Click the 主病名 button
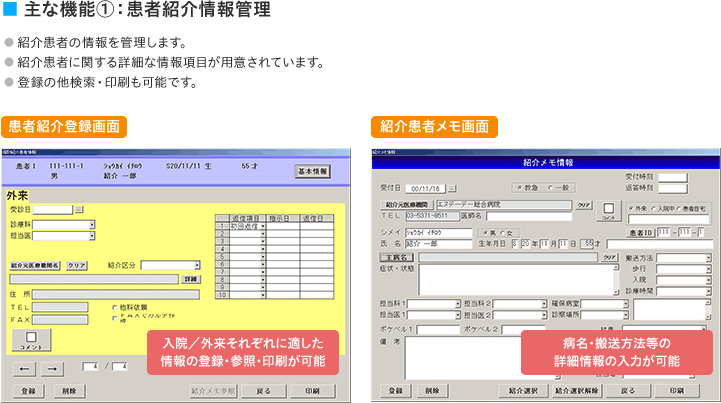Image resolution: width=721 pixels, height=403 pixels. (396, 258)
